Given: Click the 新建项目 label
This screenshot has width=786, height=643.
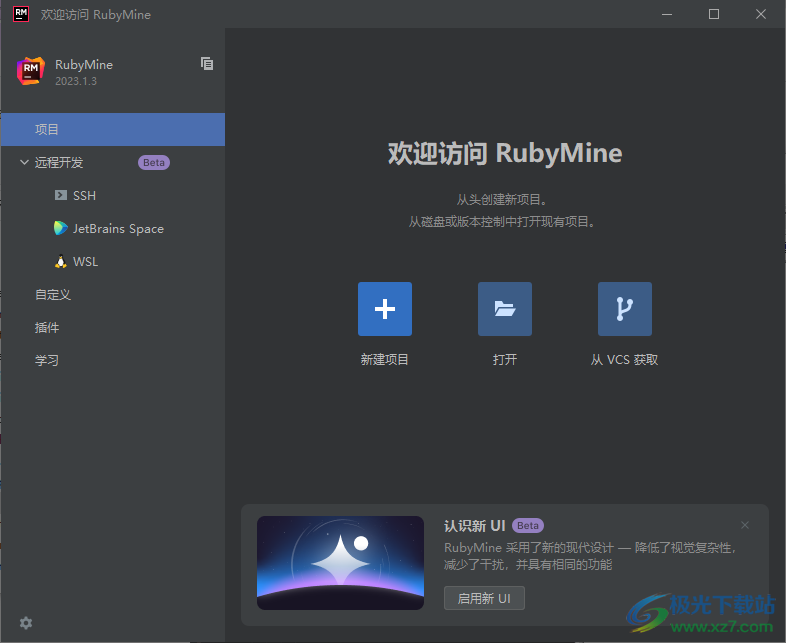Looking at the screenshot, I should 384,359.
